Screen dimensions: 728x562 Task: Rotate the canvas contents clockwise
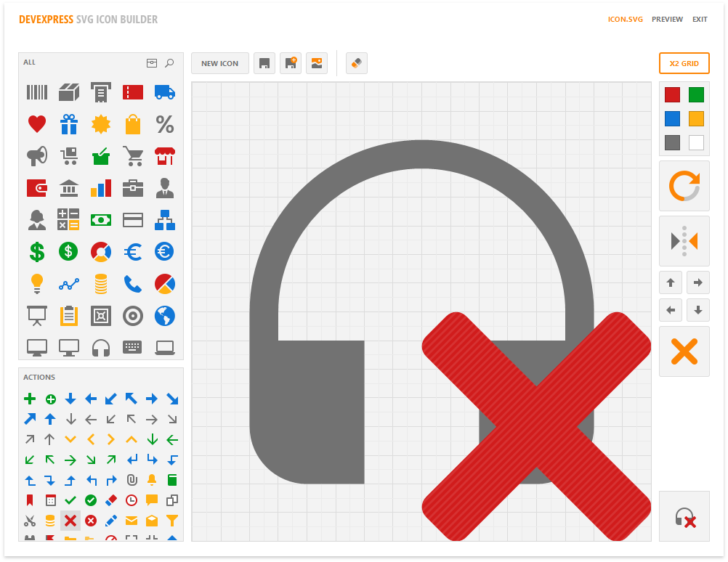[684, 185]
